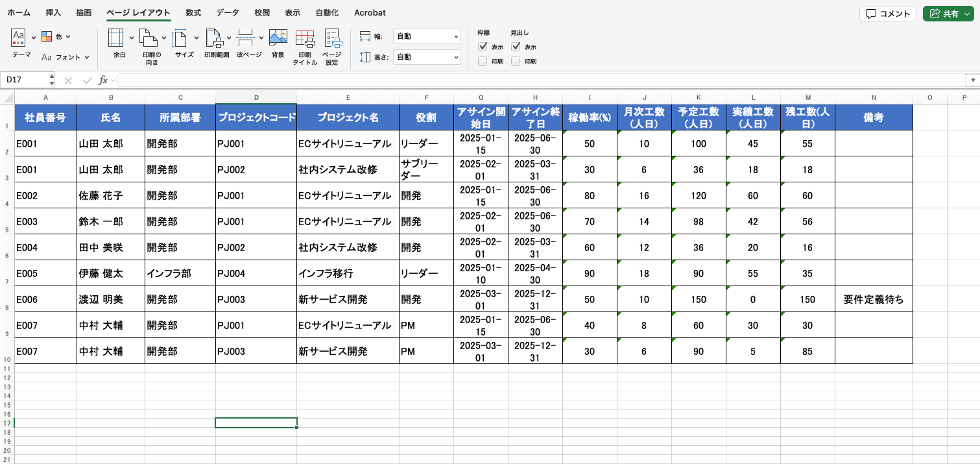Enable the 枠線 印刷 gridlines checkbox

[483, 62]
